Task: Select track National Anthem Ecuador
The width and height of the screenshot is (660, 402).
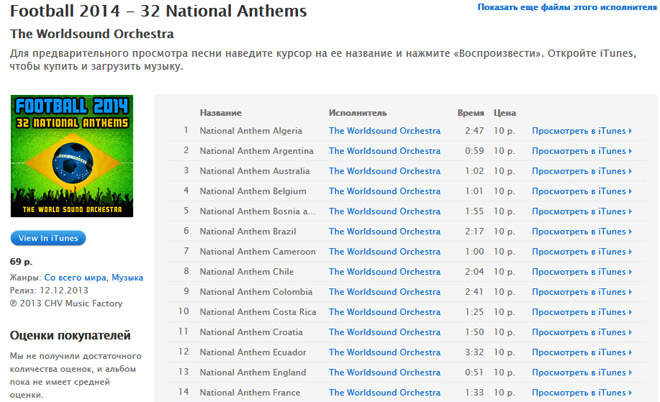Action: tap(253, 352)
